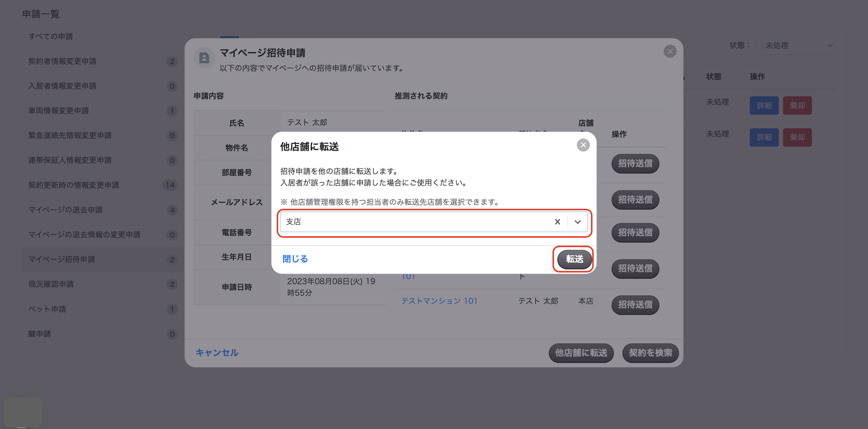The width and height of the screenshot is (868, 429).
Task: Click the メールアドレス label in 申請内容
Action: tap(236, 202)
